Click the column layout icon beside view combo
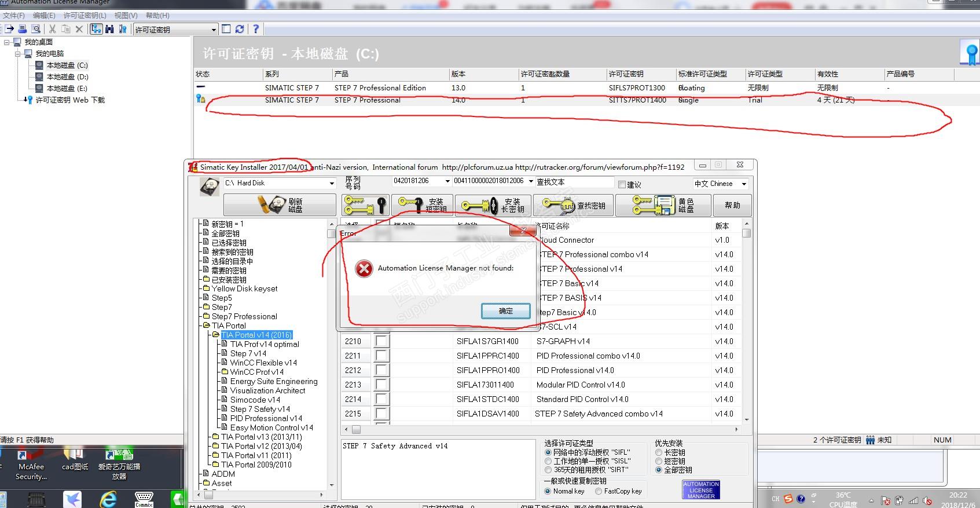The image size is (980, 508). pos(226,29)
